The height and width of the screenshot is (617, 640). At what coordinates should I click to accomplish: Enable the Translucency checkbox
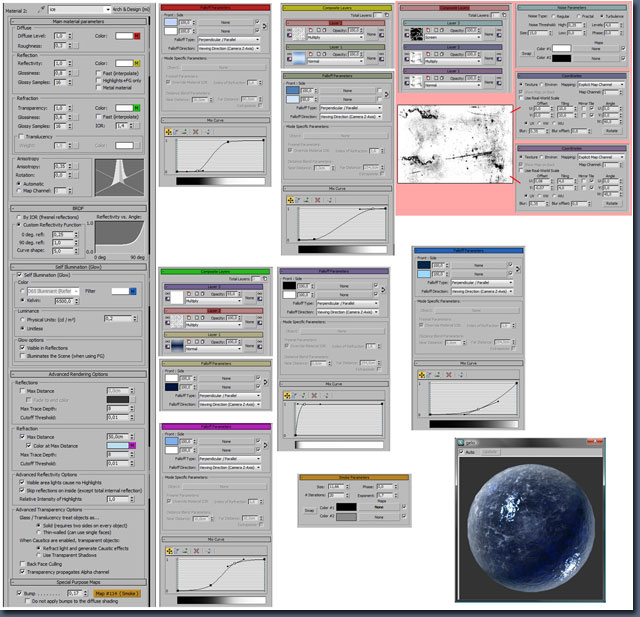[21, 136]
